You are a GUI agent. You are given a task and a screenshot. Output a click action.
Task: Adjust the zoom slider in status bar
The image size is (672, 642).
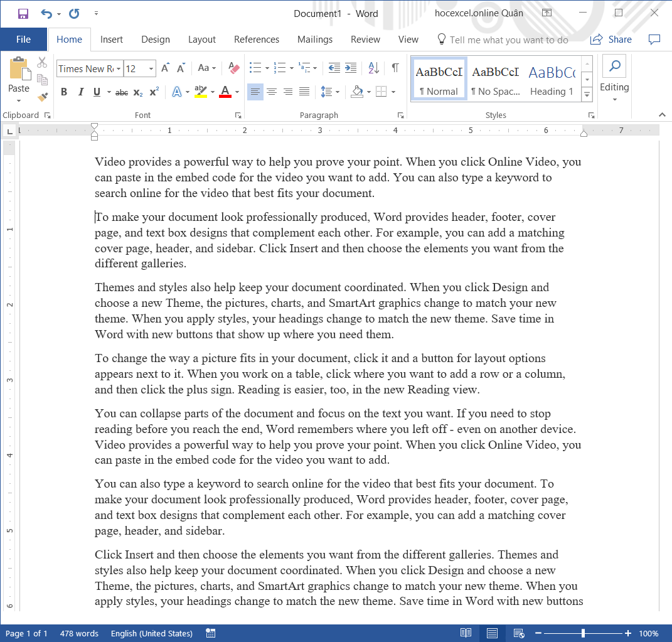584,633
